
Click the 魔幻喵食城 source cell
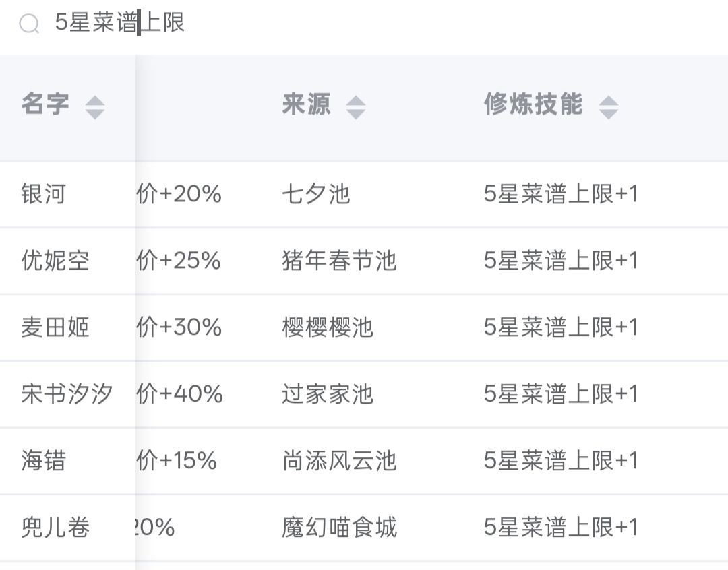click(339, 528)
